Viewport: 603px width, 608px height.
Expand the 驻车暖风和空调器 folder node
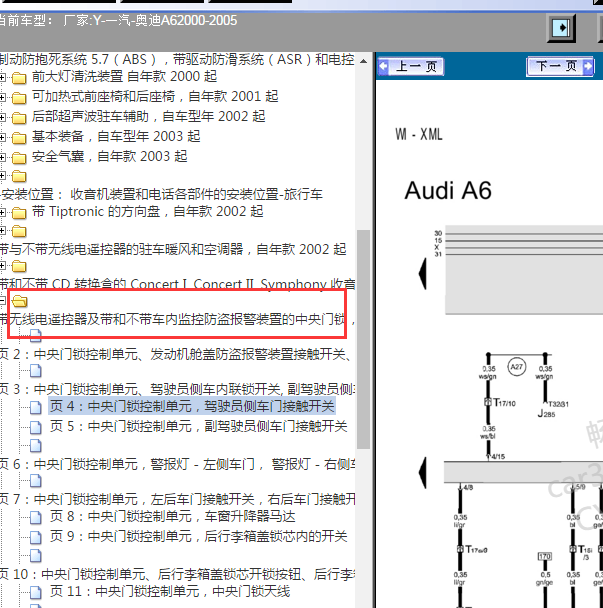tap(2, 231)
